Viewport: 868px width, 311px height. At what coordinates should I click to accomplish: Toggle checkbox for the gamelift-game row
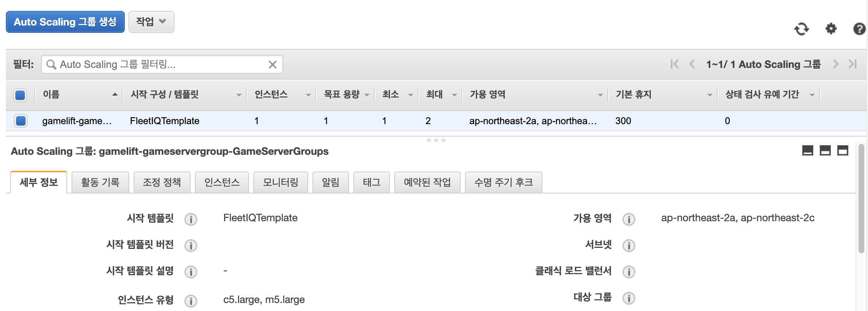click(21, 120)
